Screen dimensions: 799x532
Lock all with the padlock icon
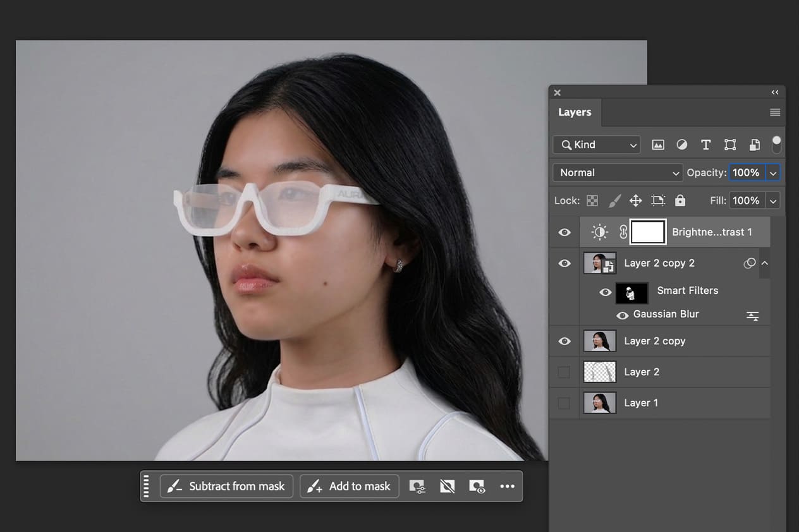tap(680, 200)
